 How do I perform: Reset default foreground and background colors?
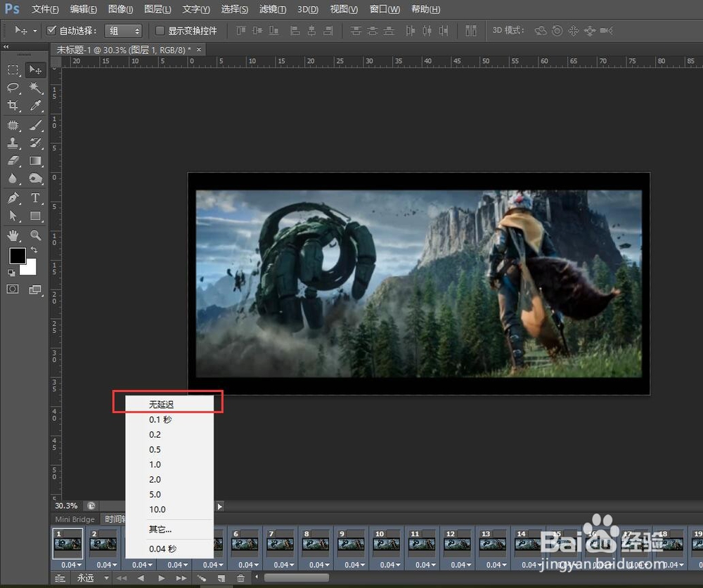click(x=11, y=273)
